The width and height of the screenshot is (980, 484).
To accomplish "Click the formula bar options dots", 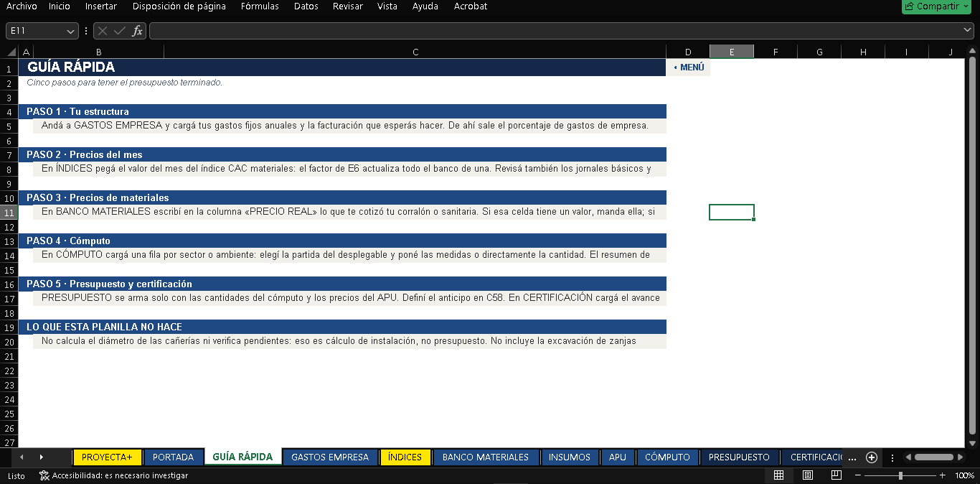I will (x=87, y=31).
